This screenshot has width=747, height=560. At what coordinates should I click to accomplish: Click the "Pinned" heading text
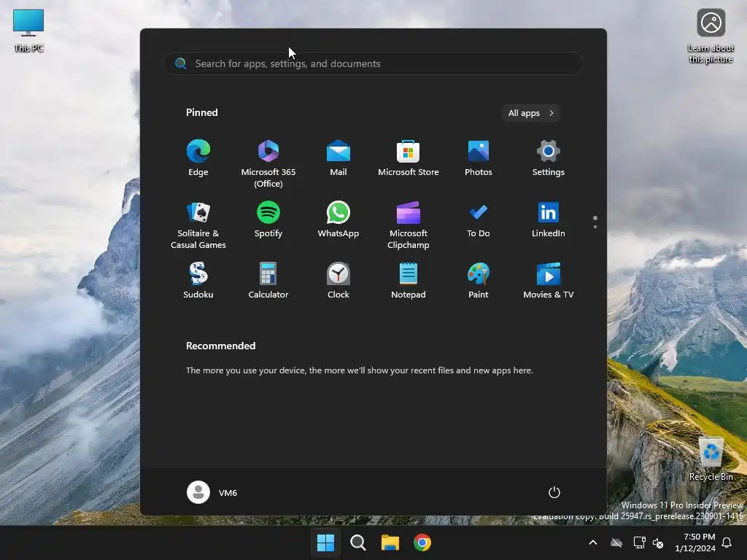pos(202,112)
